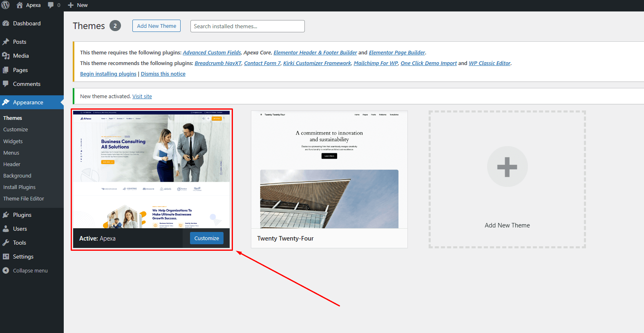The height and width of the screenshot is (333, 644).
Task: Click the Add New Theme placeholder label
Action: [507, 225]
